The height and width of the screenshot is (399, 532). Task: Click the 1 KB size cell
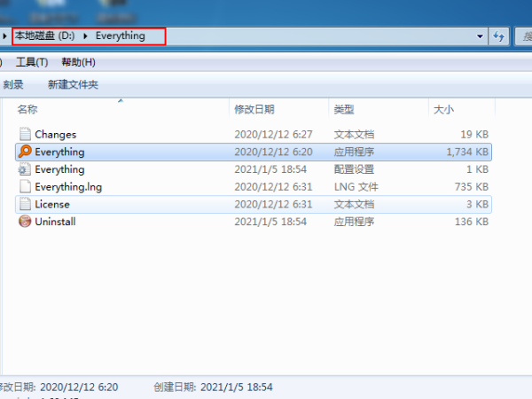[477, 169]
